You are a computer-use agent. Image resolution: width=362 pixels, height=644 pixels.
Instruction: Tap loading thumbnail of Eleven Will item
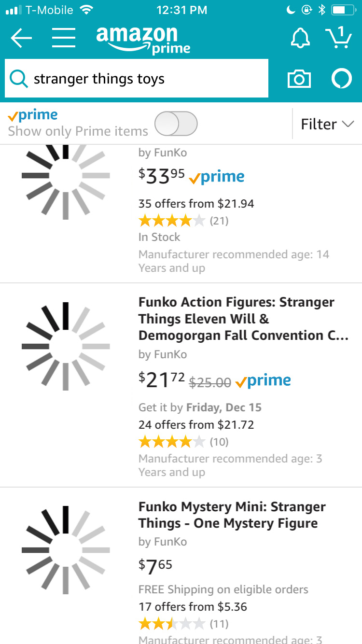tap(66, 346)
